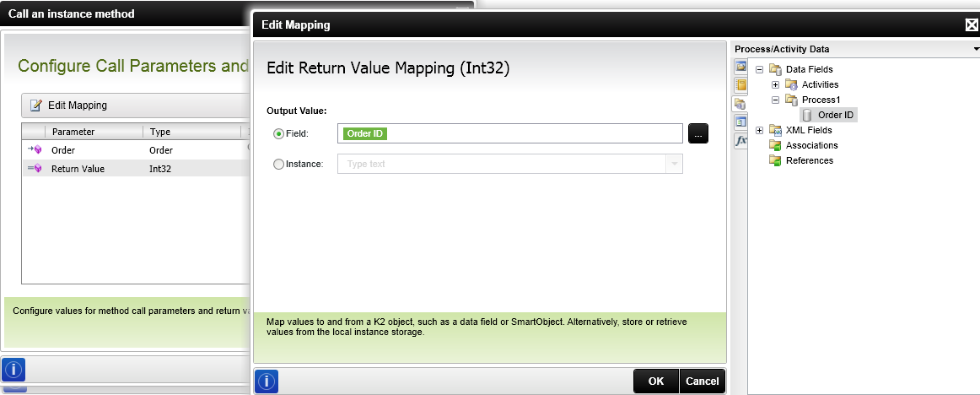Click the Associations folder icon

[x=775, y=145]
